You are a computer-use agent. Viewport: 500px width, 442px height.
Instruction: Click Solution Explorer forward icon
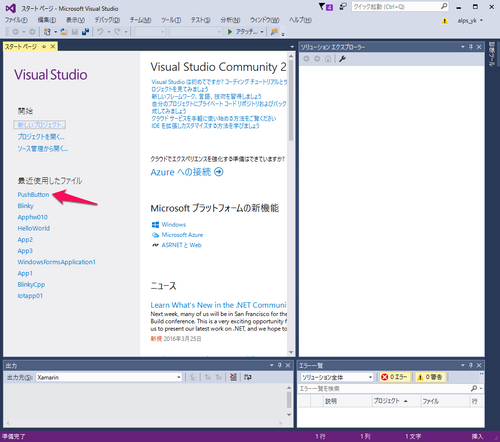point(317,59)
